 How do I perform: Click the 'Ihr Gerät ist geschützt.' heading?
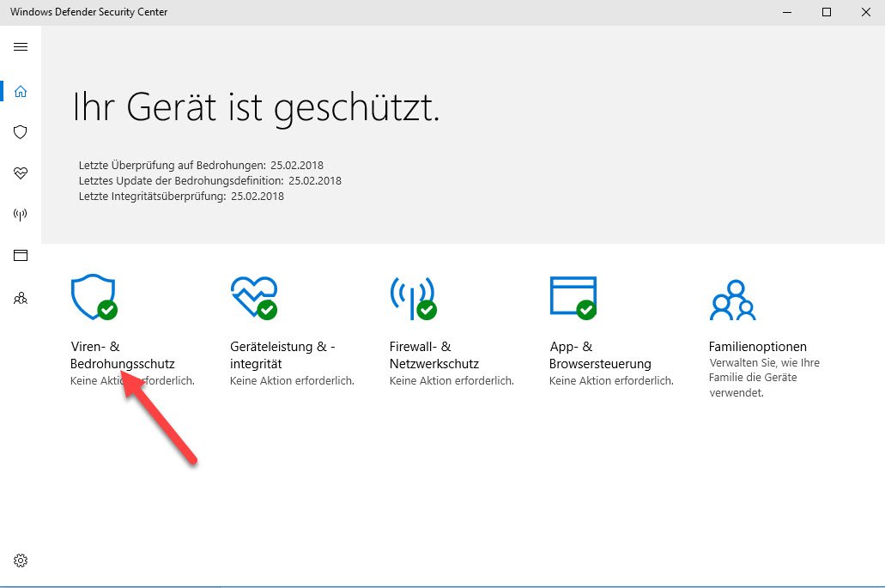point(256,108)
